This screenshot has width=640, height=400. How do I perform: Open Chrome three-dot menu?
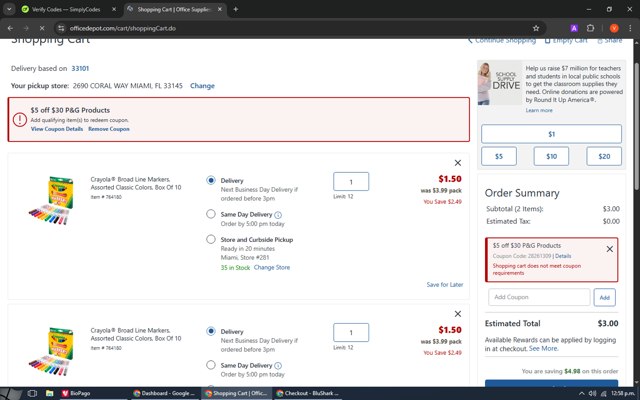point(630,28)
